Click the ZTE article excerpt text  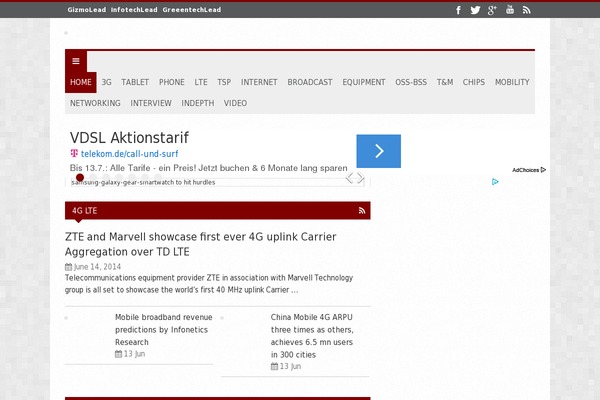209,284
